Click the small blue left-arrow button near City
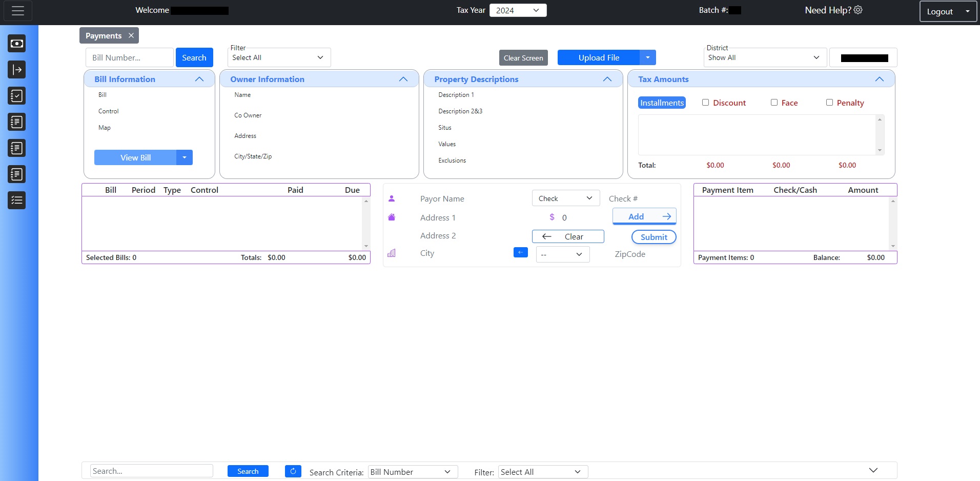The image size is (980, 481). 521,252
